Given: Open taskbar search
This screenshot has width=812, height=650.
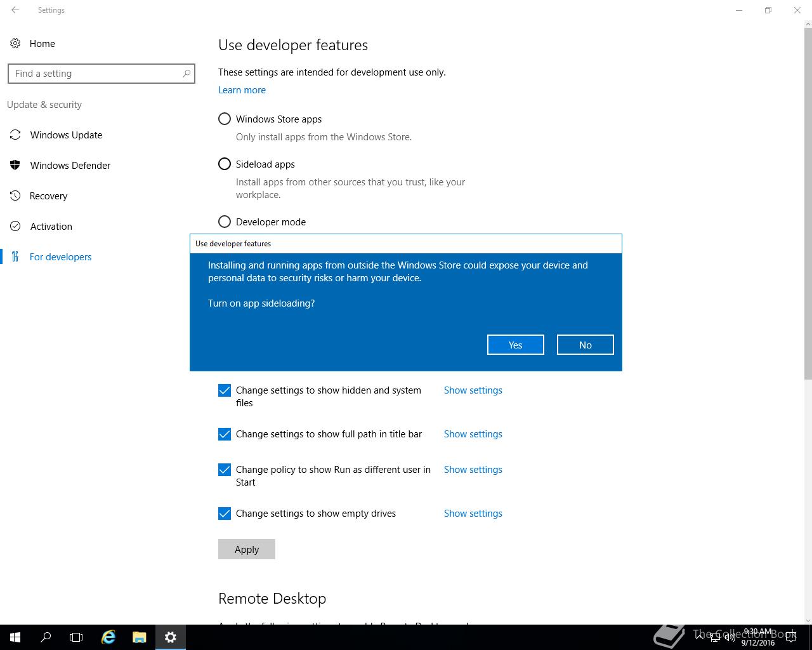Looking at the screenshot, I should click(x=46, y=637).
